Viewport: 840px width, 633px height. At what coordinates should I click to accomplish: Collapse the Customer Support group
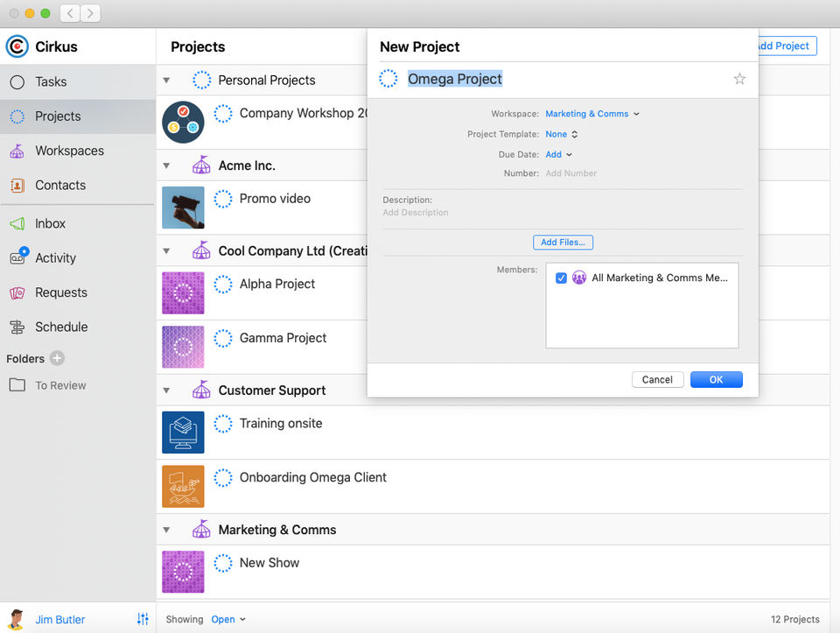tap(166, 390)
